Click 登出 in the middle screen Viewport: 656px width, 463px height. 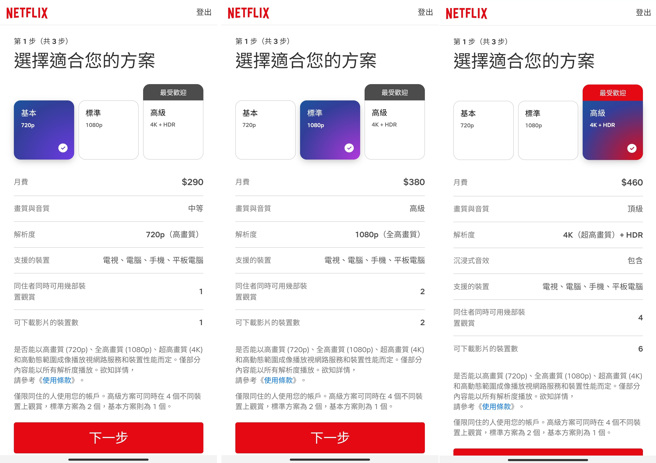point(425,12)
